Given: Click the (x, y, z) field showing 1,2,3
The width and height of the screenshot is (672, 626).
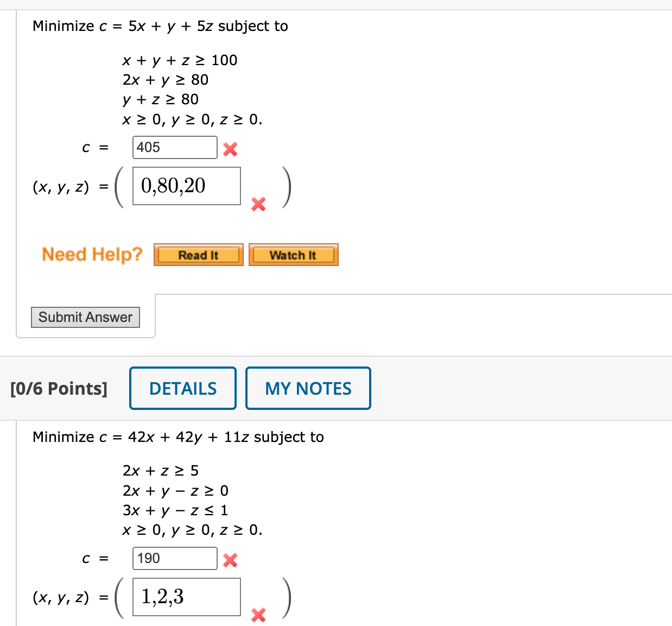Looking at the screenshot, I should coord(186,597).
